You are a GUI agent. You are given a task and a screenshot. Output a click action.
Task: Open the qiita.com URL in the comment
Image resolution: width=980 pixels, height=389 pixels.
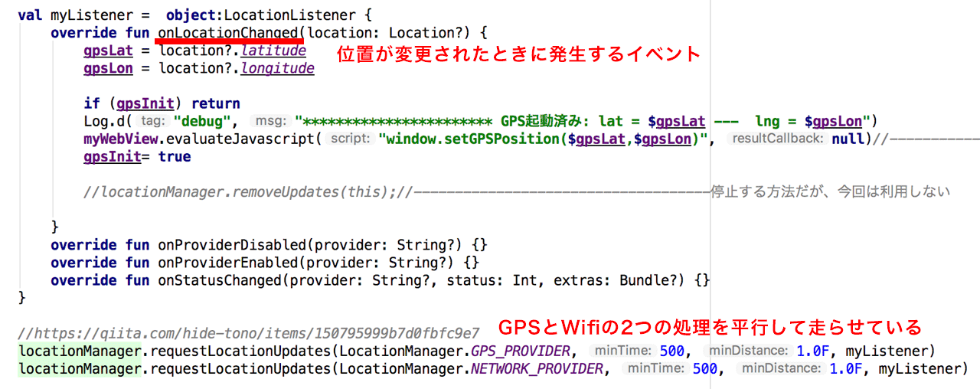click(249, 333)
